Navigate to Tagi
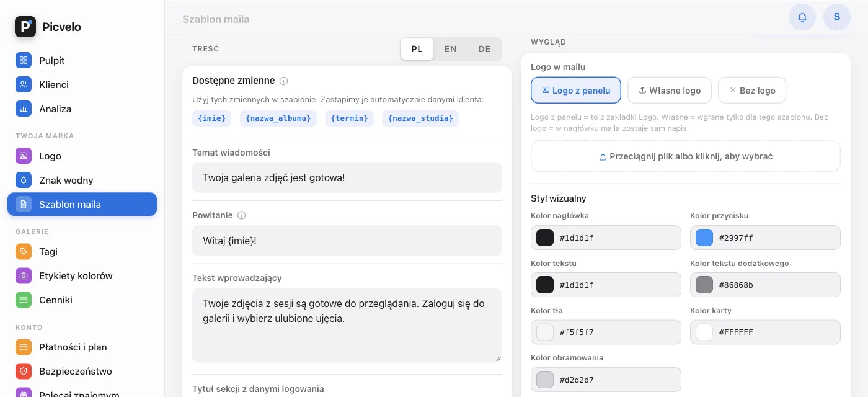This screenshot has height=397, width=868. tap(82, 252)
